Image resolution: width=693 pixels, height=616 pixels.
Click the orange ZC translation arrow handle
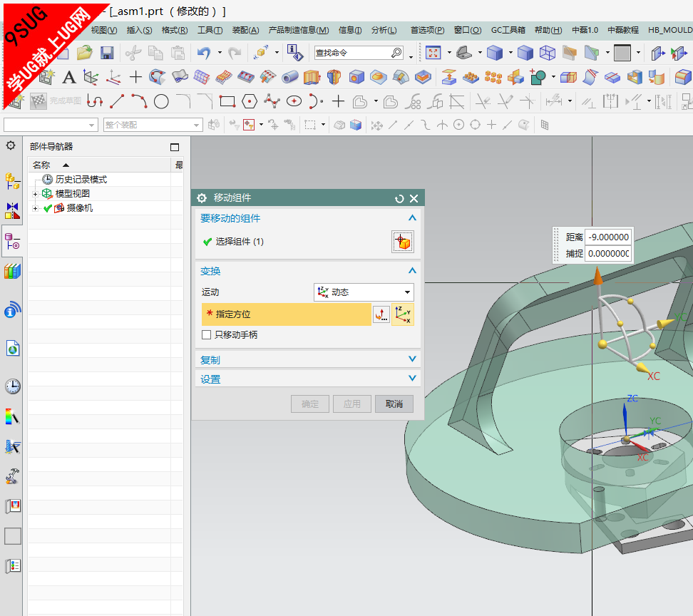(x=598, y=275)
